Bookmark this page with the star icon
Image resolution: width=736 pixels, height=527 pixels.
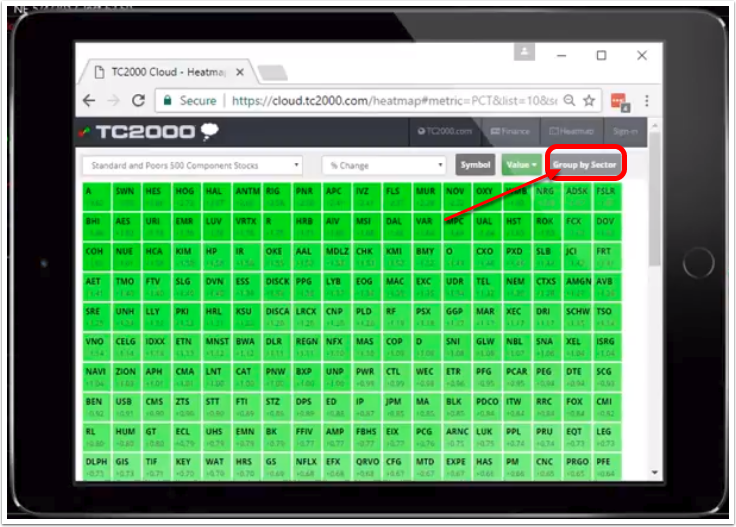[x=589, y=100]
